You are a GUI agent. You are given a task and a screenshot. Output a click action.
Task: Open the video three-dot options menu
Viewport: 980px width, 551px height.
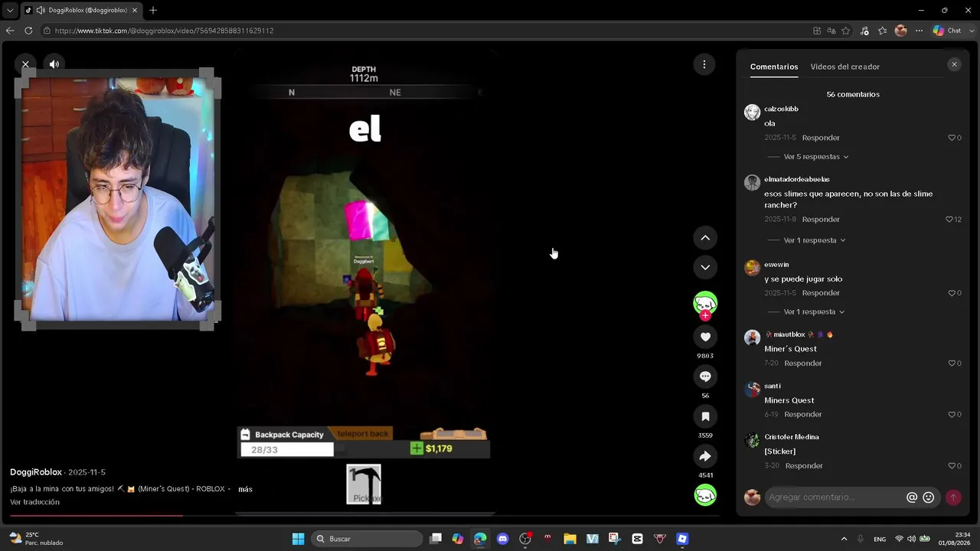pos(704,64)
